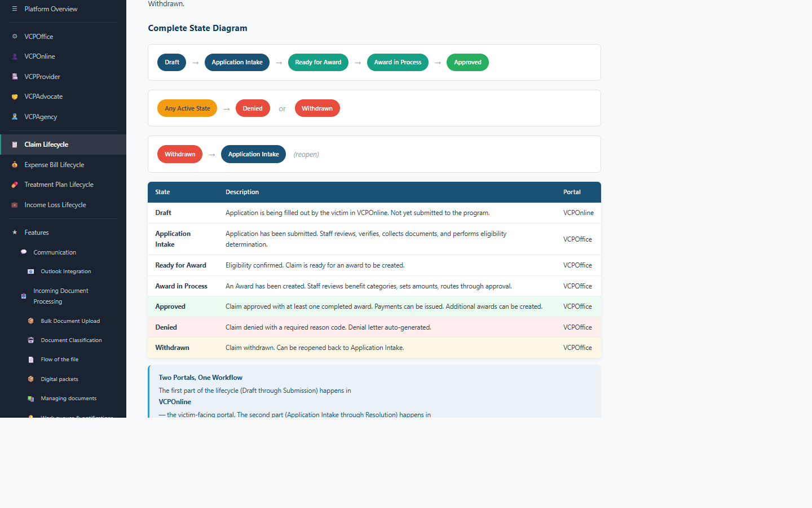Click the green Approved state pill
Screen dimensions: 812x508
coord(467,63)
